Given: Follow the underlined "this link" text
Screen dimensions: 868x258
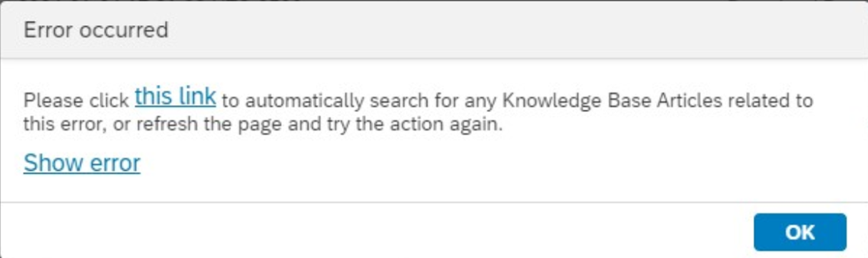Looking at the screenshot, I should pyautogui.click(x=175, y=96).
